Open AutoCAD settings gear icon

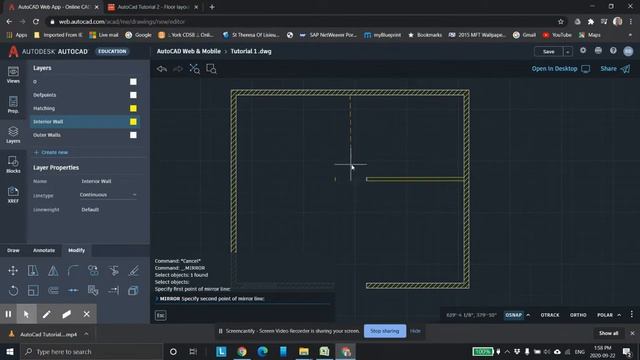point(583,51)
